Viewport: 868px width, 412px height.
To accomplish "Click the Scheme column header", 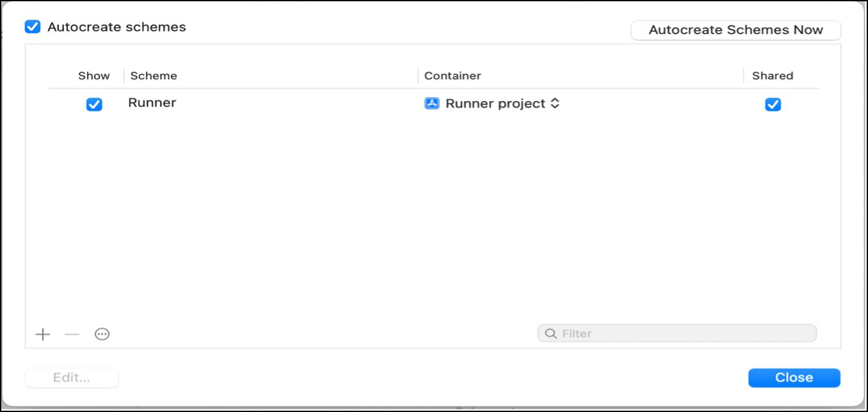I will 154,75.
